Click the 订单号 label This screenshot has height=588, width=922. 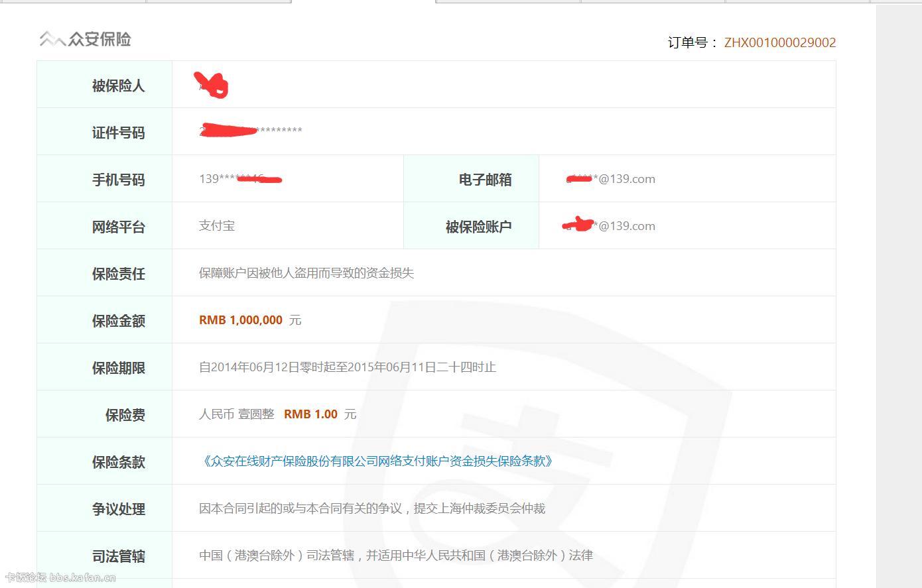(x=692, y=42)
